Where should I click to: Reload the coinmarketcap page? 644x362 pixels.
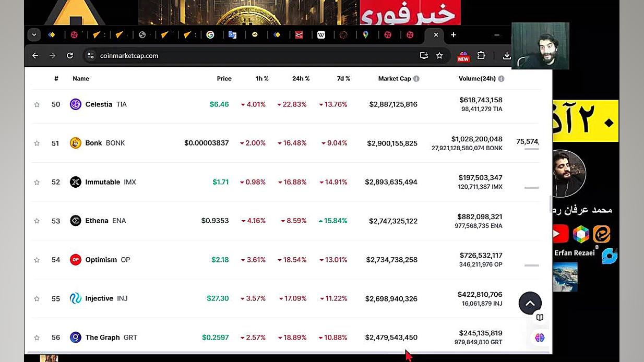pos(70,56)
